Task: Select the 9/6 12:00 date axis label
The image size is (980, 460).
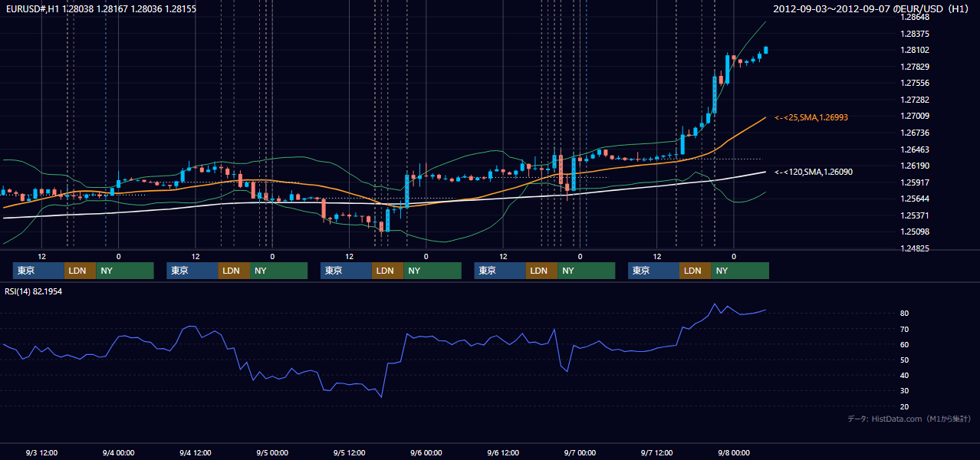Action: click(x=503, y=452)
